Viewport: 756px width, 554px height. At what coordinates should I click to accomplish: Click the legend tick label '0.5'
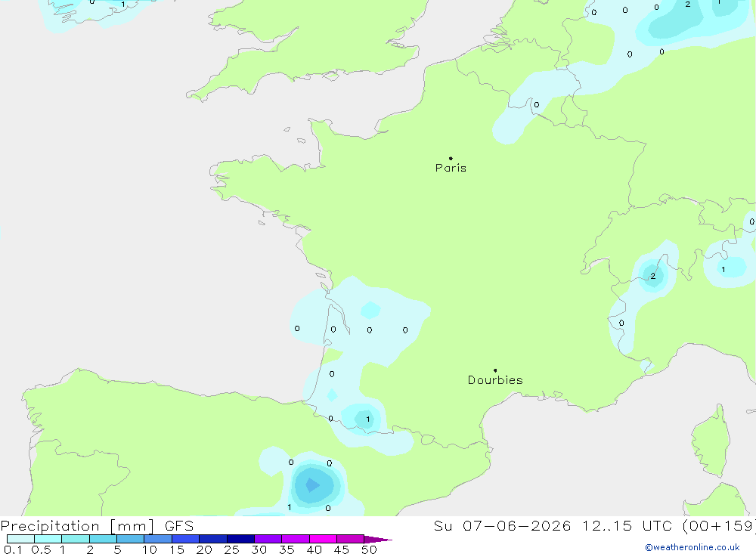click(41, 549)
